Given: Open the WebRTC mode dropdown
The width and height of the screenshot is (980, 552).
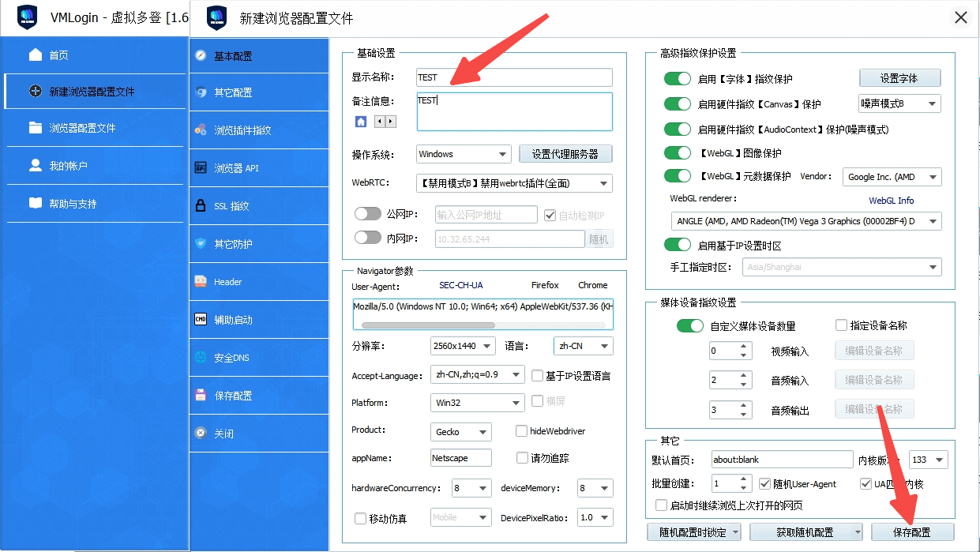Looking at the screenshot, I should click(x=513, y=183).
